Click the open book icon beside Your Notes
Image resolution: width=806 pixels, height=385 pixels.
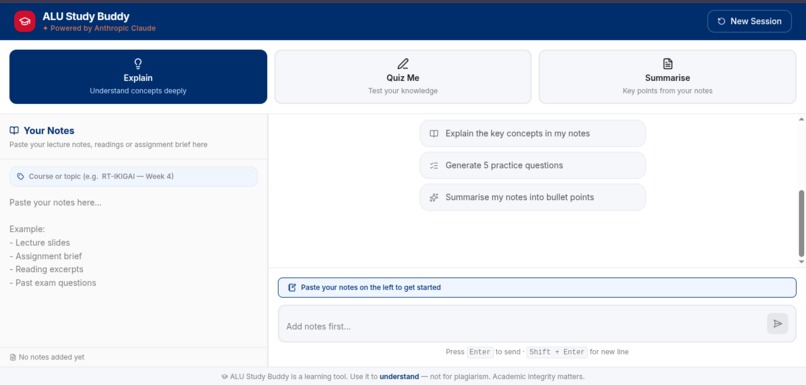(14, 131)
